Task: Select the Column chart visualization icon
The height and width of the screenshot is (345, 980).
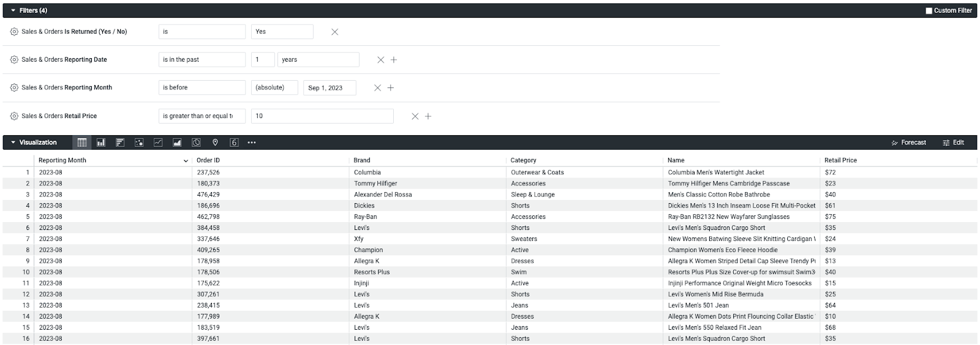Action: (101, 143)
